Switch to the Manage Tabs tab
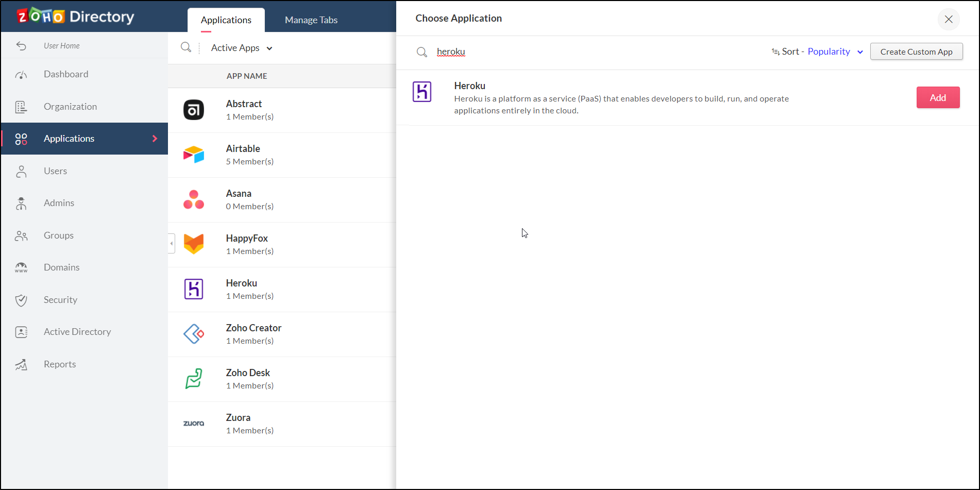Viewport: 980px width, 490px height. click(311, 20)
